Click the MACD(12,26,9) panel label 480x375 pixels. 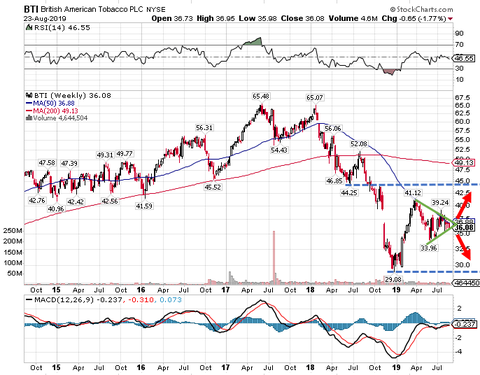64,300
